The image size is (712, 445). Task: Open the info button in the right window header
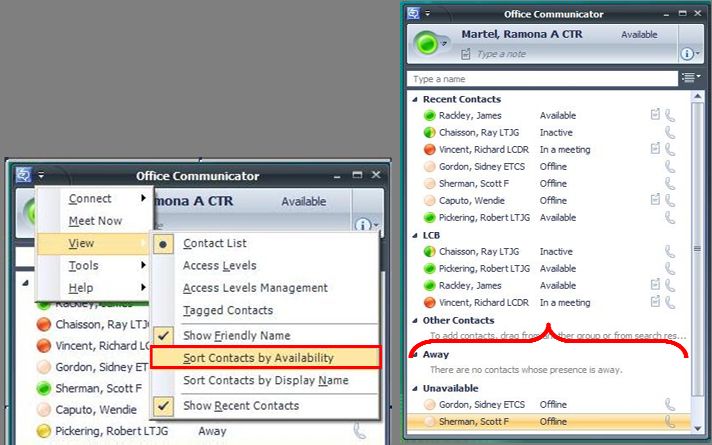click(690, 54)
